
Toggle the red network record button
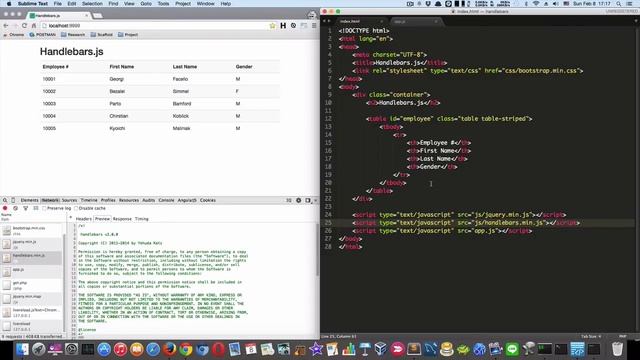click(5, 208)
